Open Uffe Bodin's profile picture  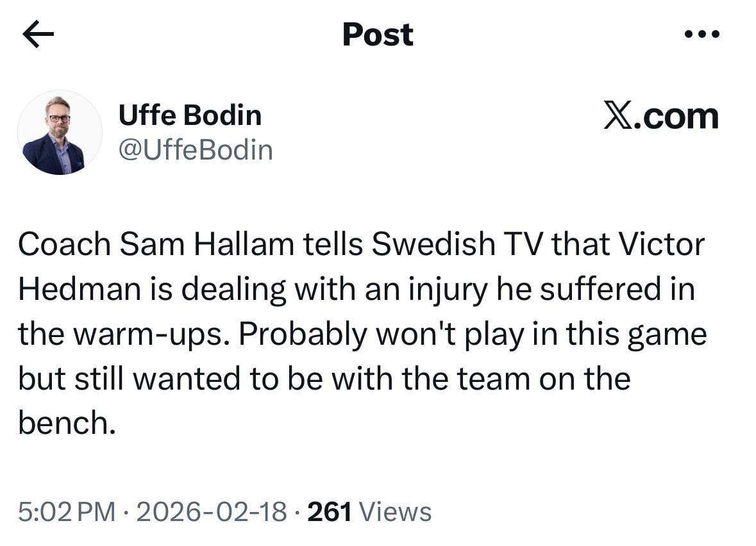tap(60, 133)
